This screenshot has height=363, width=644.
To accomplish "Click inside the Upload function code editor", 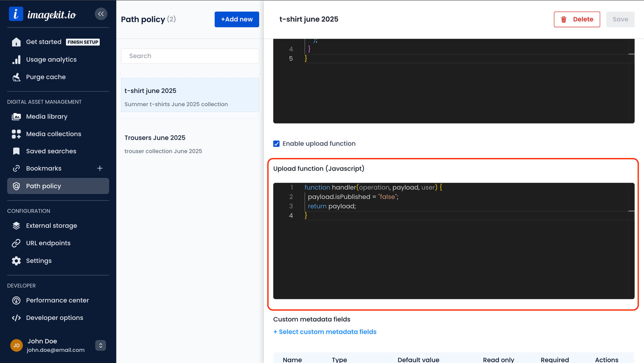I will pos(454,241).
